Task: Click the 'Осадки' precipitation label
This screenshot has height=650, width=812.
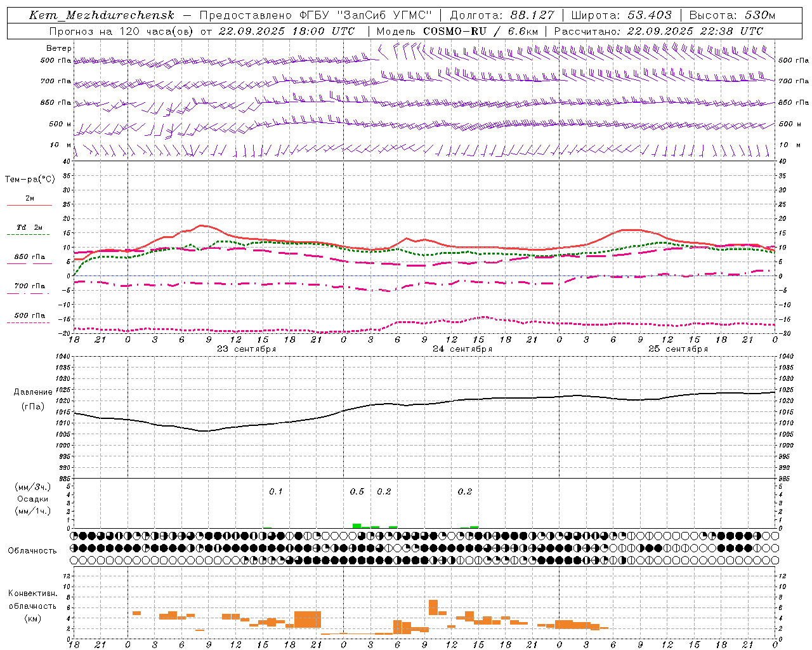Action: coord(32,499)
